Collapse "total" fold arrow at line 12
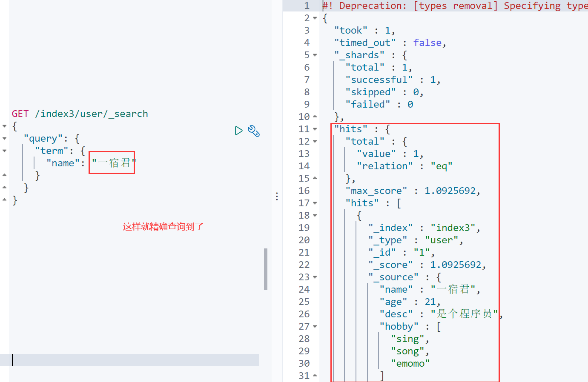The height and width of the screenshot is (382, 588). 315,142
